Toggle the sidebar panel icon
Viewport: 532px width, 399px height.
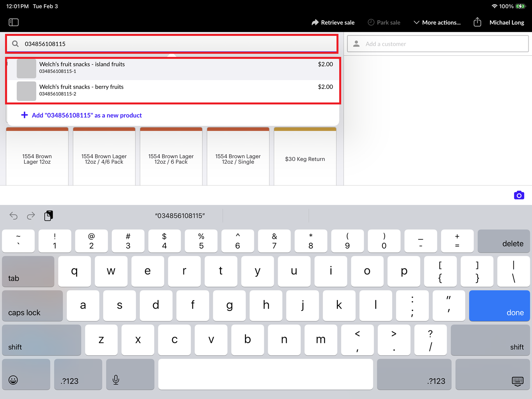[14, 22]
